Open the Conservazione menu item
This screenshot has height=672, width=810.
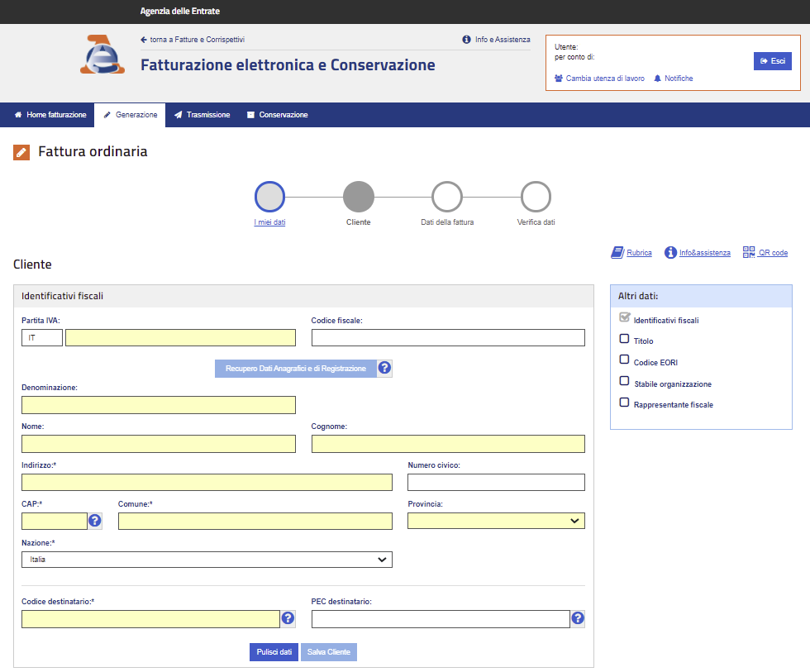pyautogui.click(x=278, y=115)
